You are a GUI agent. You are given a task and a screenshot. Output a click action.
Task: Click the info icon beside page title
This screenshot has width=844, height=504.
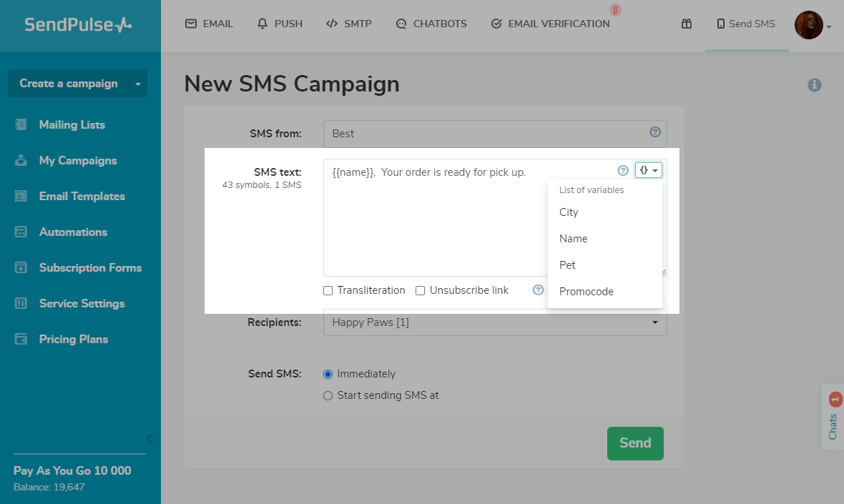pyautogui.click(x=814, y=85)
